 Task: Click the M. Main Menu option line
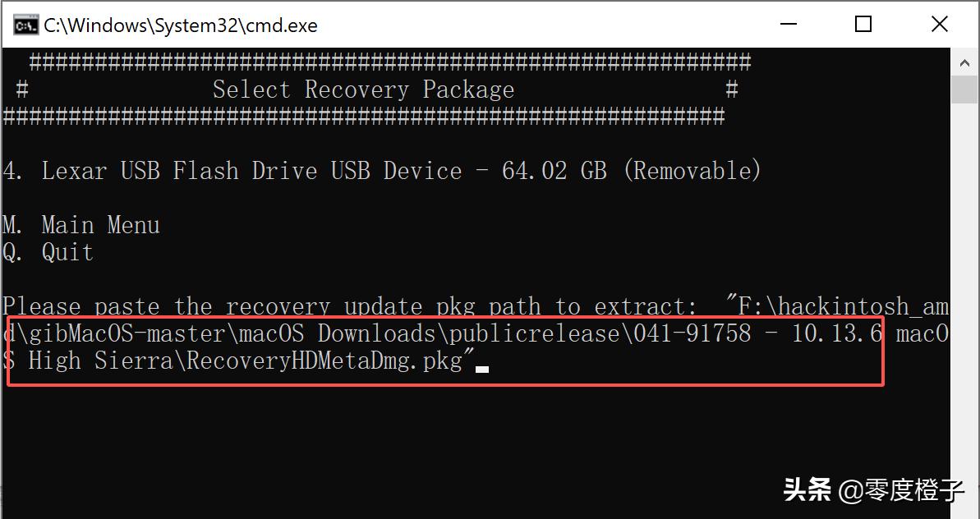coord(82,225)
